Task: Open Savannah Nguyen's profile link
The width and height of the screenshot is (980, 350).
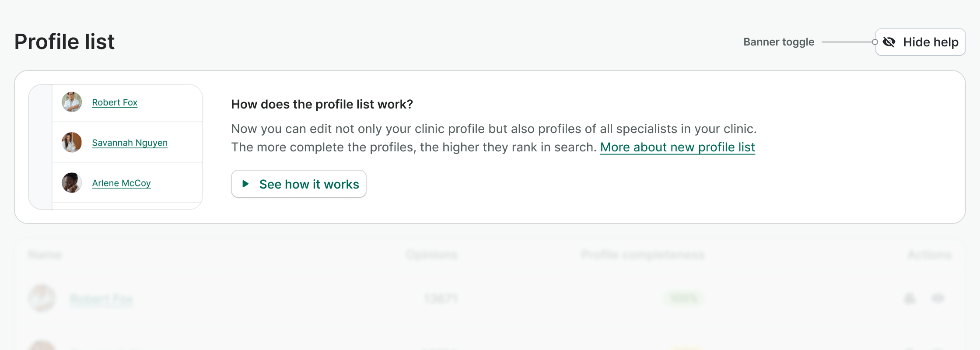Action: tap(129, 143)
